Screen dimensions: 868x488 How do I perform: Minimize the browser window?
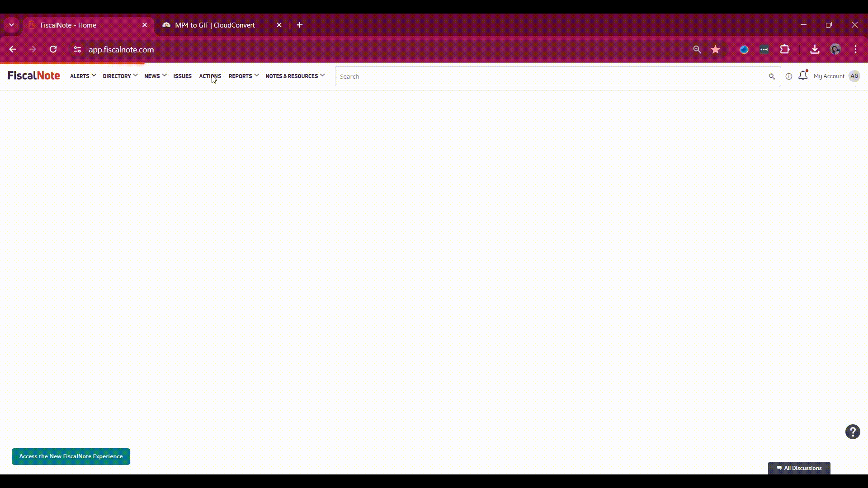coord(803,25)
